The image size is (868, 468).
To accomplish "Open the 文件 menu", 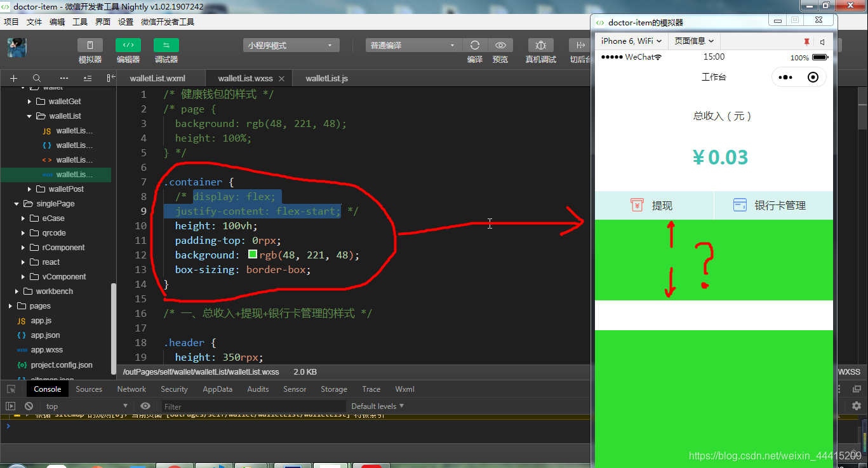I will (x=34, y=22).
